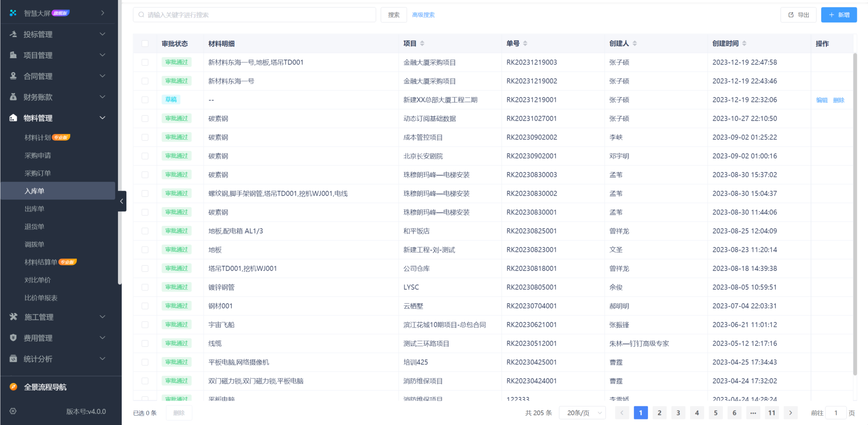The width and height of the screenshot is (868, 425).
Task: Click the 全景流程导航 icon
Action: tap(13, 387)
